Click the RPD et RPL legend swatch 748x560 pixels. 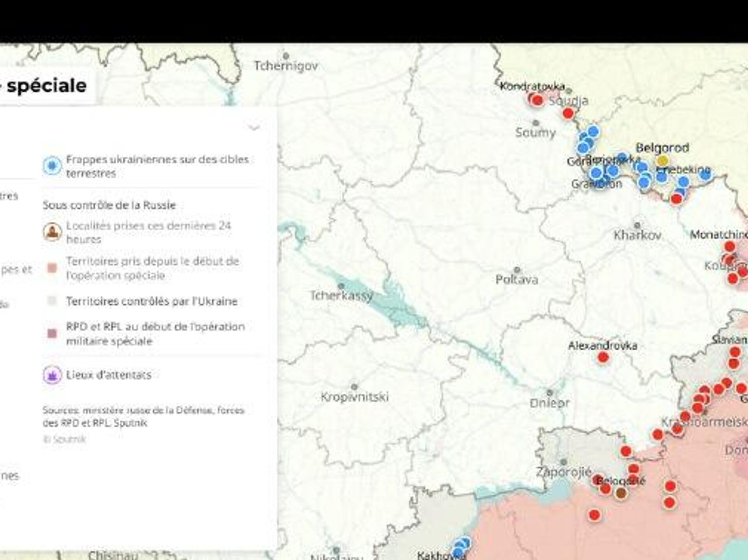(x=52, y=334)
